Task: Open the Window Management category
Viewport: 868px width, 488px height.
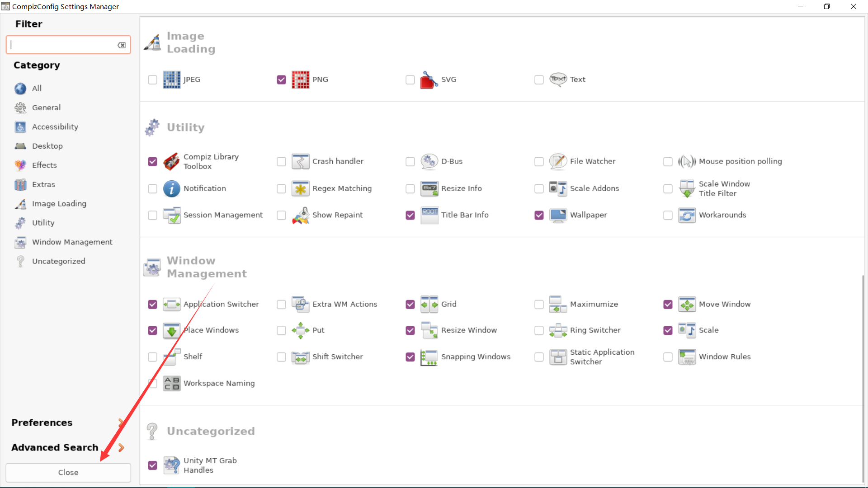Action: tap(72, 242)
